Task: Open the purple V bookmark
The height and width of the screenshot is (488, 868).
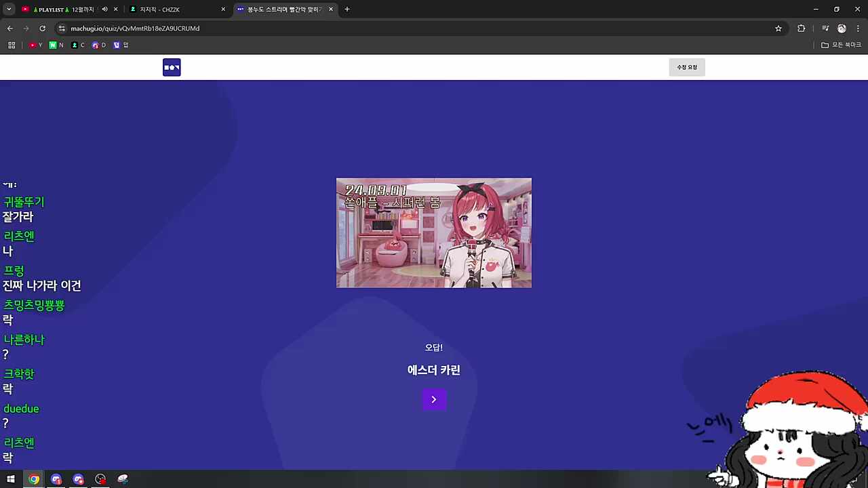Action: pyautogui.click(x=121, y=45)
